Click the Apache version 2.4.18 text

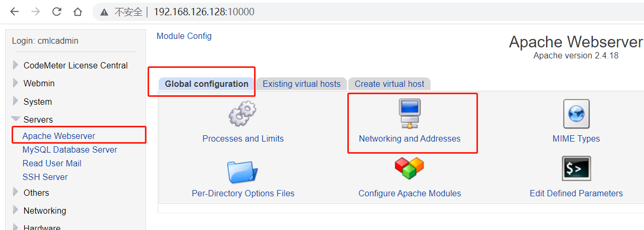coord(576,55)
